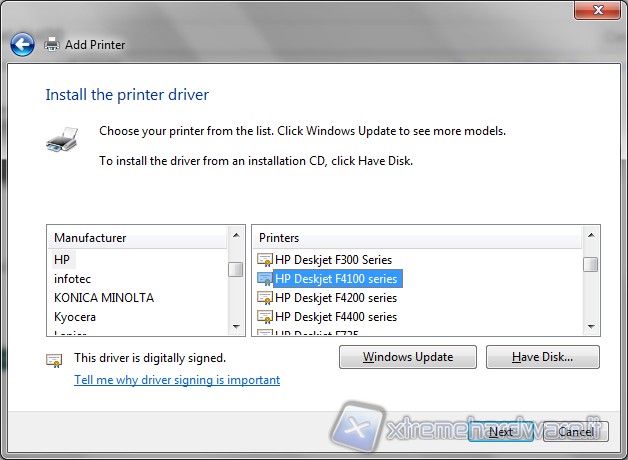Click the HP Deskjet F4100 series driver icon

(265, 279)
